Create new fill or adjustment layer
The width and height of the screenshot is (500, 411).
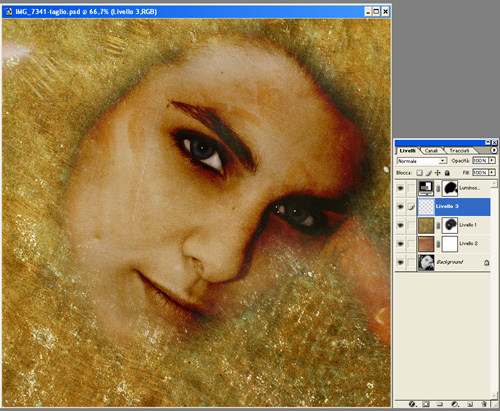pyautogui.click(x=454, y=404)
